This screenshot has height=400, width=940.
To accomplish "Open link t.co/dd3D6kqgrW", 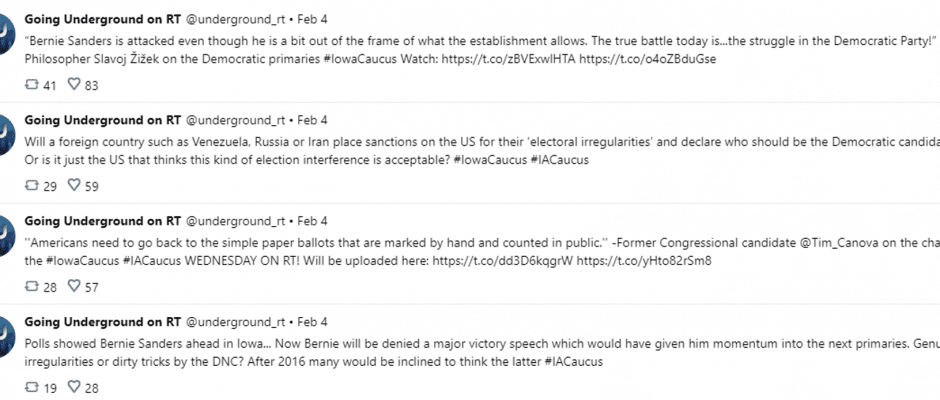I will tap(503, 261).
